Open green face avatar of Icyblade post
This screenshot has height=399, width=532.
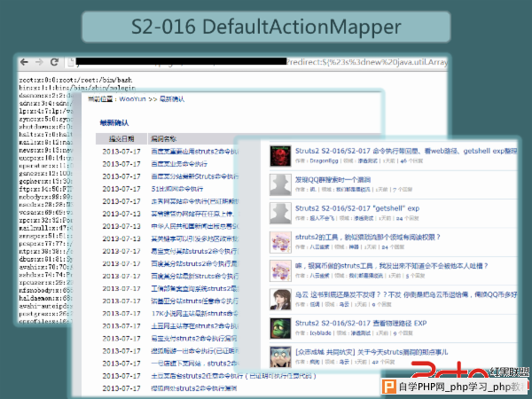[280, 328]
